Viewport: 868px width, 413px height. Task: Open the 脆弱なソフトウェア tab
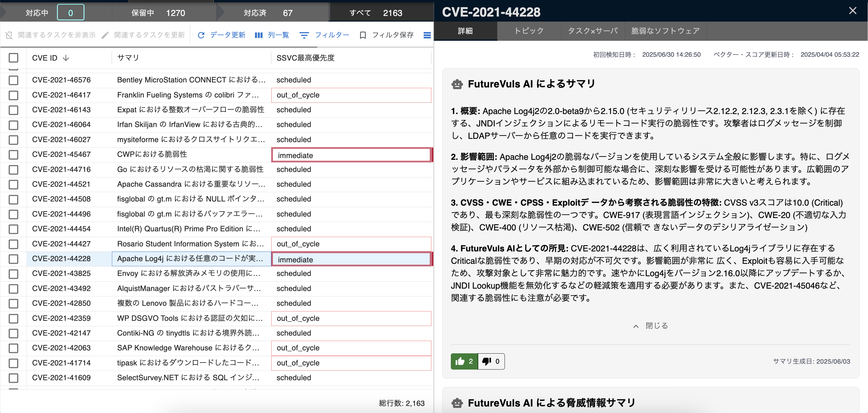pos(665,31)
